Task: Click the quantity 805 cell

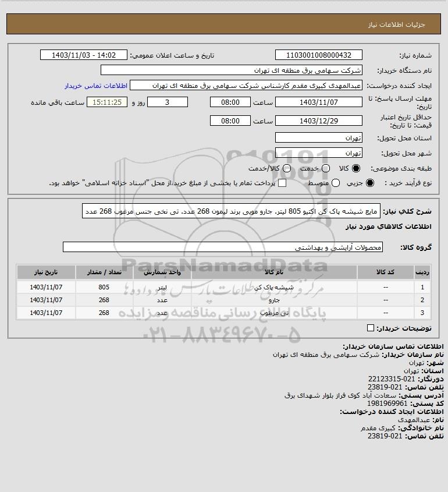Action: click(104, 287)
